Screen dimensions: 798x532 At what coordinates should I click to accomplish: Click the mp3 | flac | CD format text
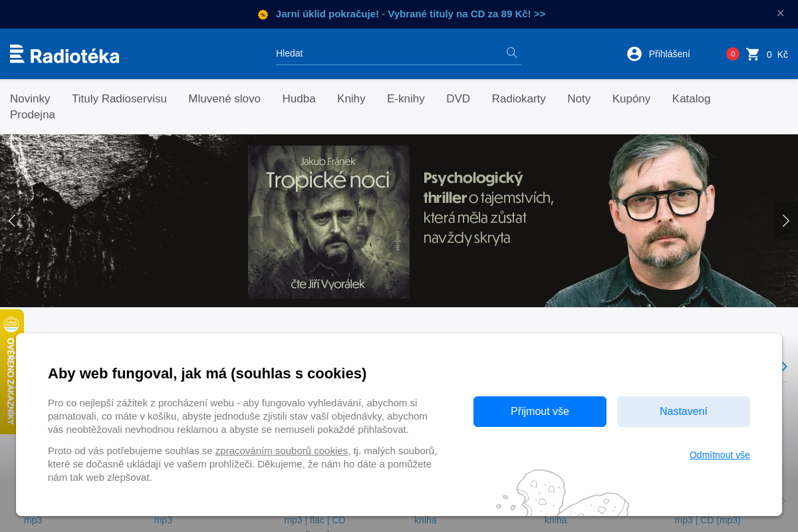315,520
